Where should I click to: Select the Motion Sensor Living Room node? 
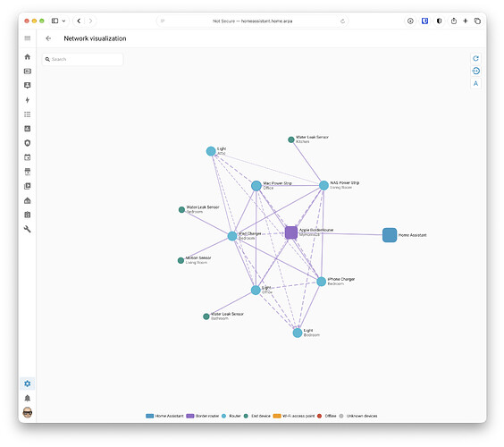coord(181,260)
